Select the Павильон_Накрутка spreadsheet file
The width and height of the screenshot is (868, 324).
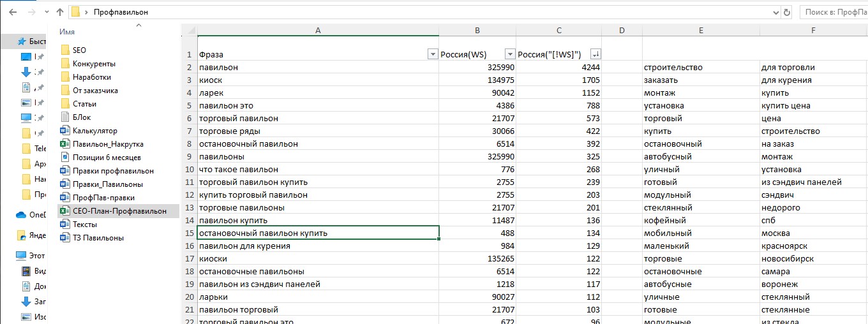[107, 144]
